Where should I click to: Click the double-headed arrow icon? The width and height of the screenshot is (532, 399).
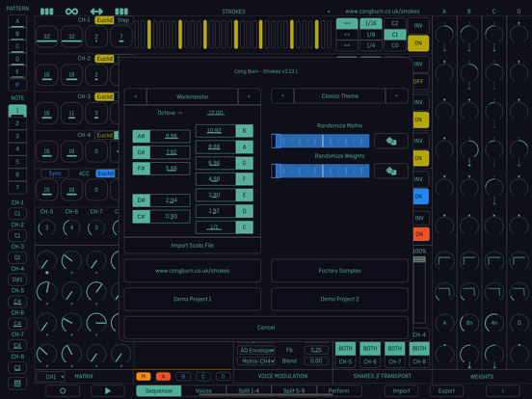tap(96, 12)
